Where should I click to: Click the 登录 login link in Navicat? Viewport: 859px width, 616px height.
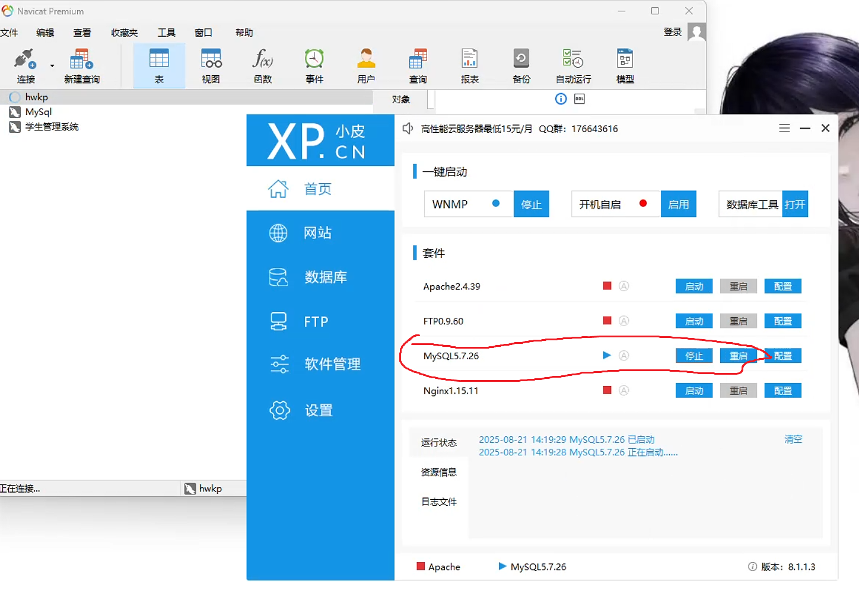[672, 32]
